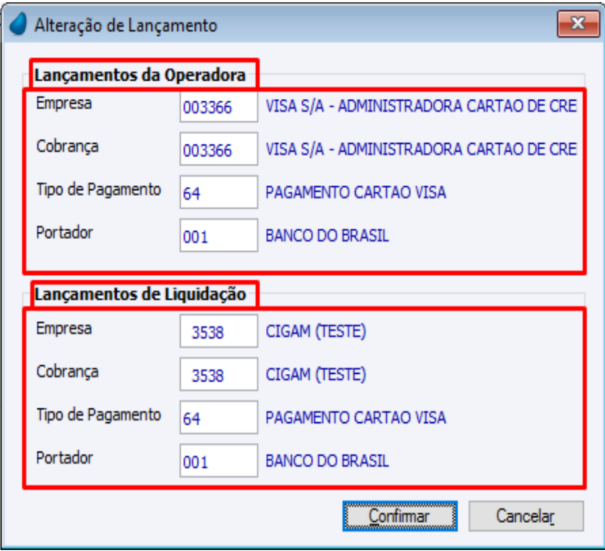Click Cobrança label in Liquidação section
Viewport: 605px width, 551px height.
(68, 372)
